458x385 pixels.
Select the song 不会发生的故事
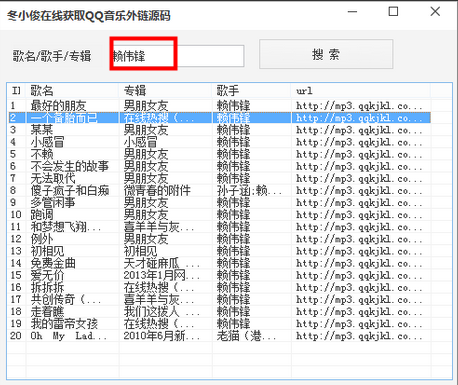point(70,166)
